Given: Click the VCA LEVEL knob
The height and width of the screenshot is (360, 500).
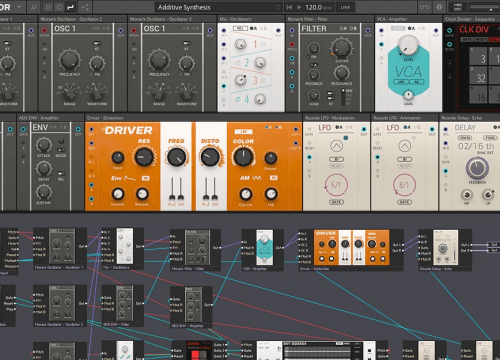Looking at the screenshot, I should click(x=408, y=46).
